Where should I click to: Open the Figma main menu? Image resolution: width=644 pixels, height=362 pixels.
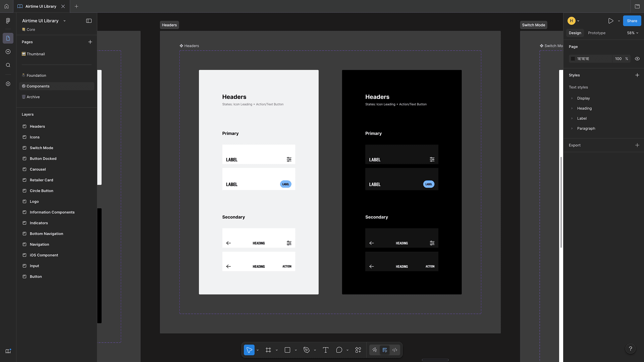(x=8, y=21)
